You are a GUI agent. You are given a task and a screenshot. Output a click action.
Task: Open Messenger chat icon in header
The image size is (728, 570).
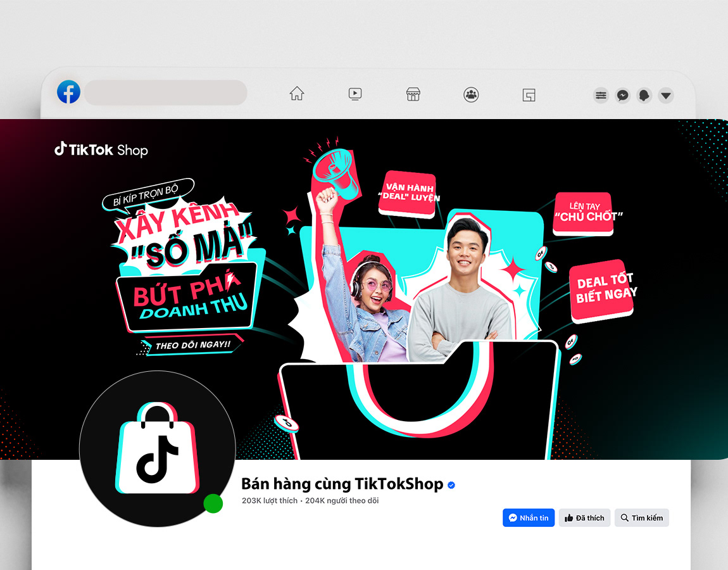[623, 96]
